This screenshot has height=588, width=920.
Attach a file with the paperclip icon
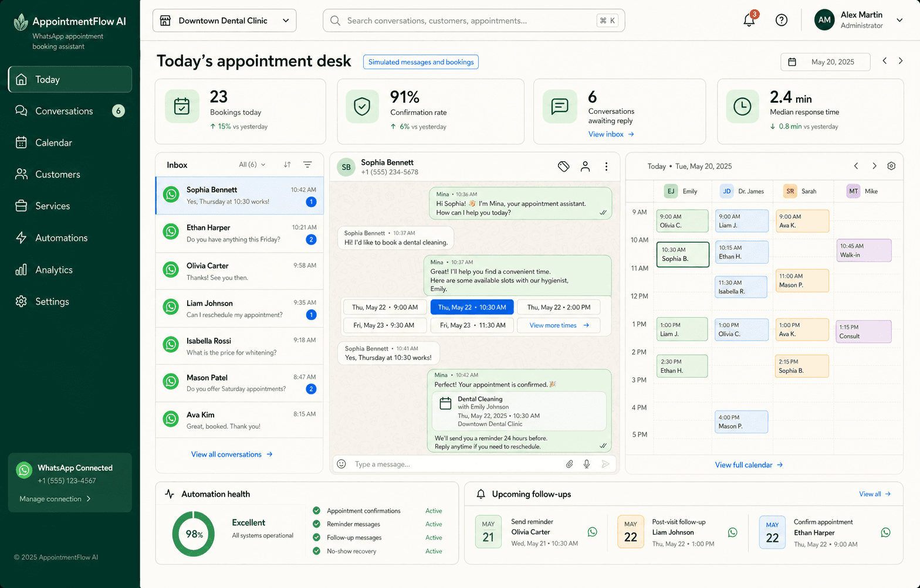(569, 464)
